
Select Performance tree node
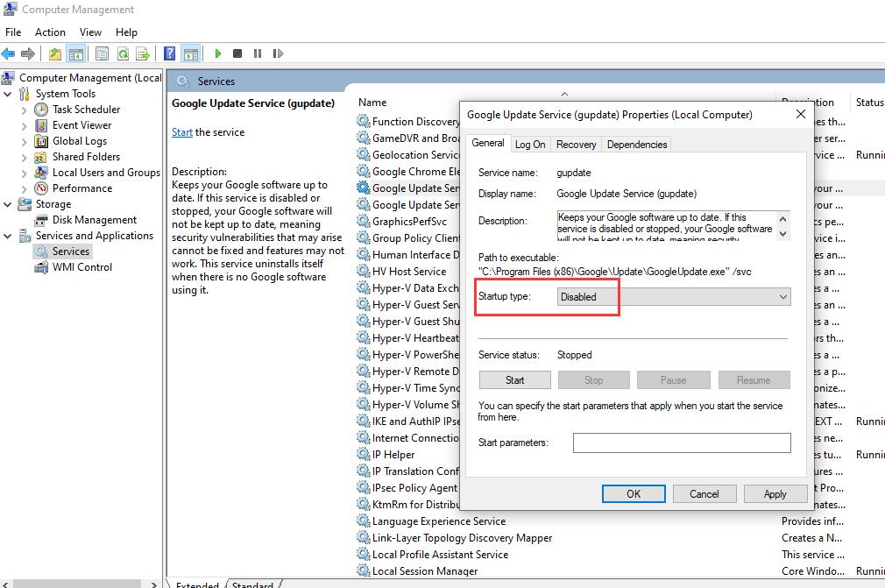(x=82, y=188)
